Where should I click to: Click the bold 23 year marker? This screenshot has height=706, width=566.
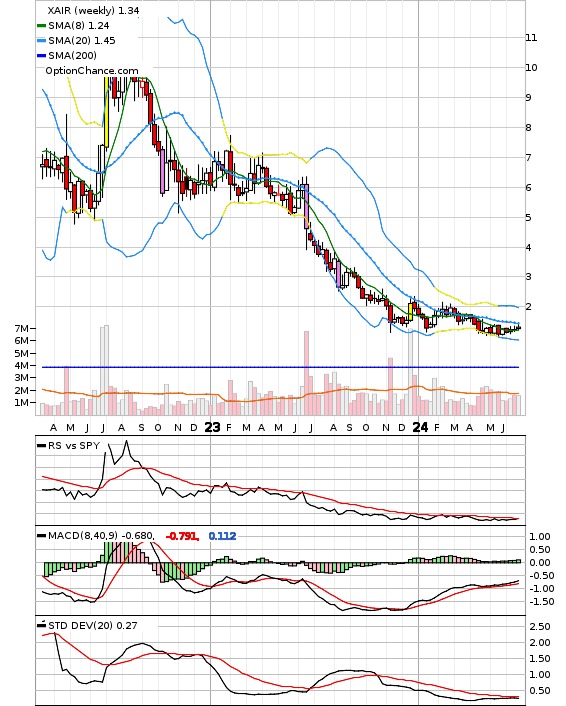[x=212, y=427]
